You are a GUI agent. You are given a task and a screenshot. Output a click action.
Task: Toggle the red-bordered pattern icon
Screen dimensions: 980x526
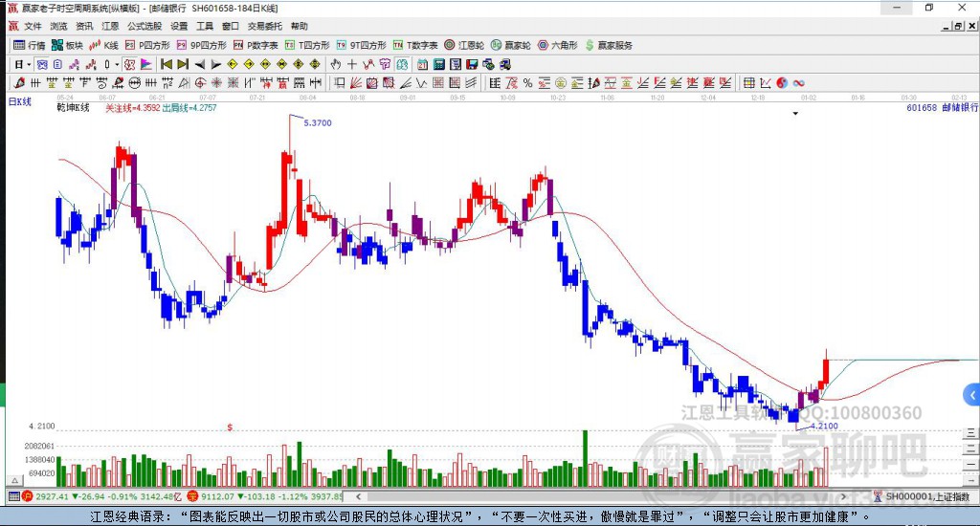click(x=129, y=64)
